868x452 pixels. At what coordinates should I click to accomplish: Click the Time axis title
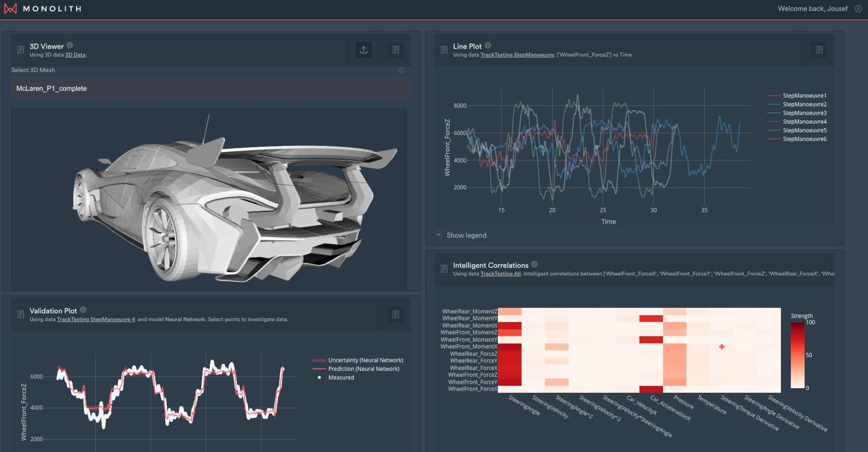pyautogui.click(x=609, y=221)
